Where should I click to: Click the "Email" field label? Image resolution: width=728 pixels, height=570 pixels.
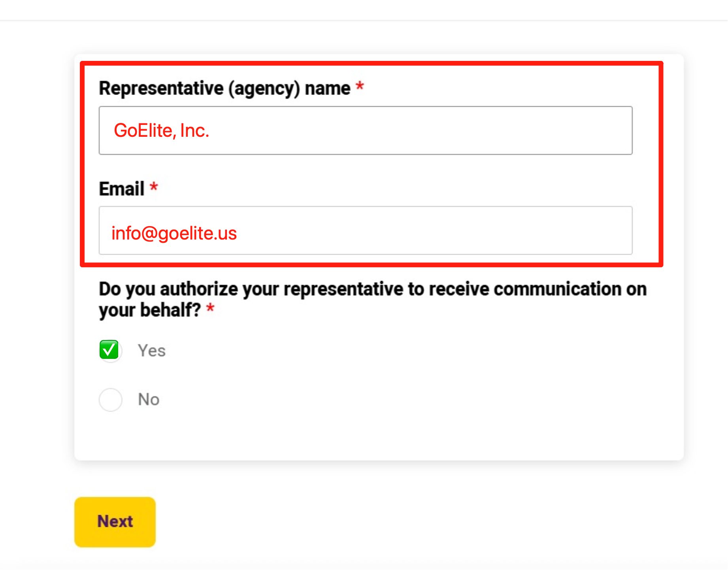tap(122, 189)
